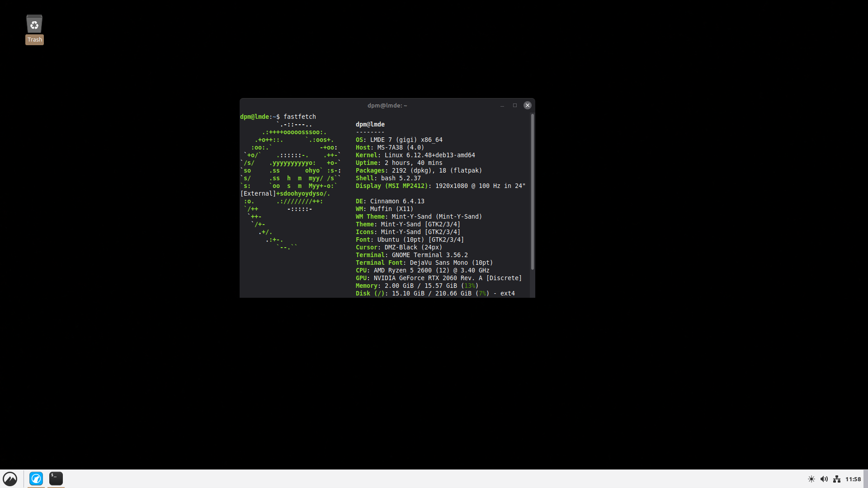Click the terminal's vertical scrollbar
Viewport: 868px width, 488px height.
[x=533, y=192]
